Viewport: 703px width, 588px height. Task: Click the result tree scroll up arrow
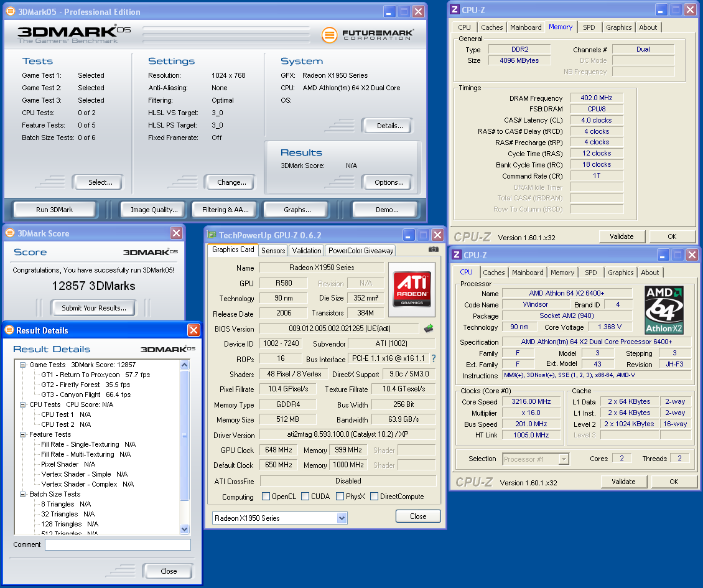tap(185, 365)
